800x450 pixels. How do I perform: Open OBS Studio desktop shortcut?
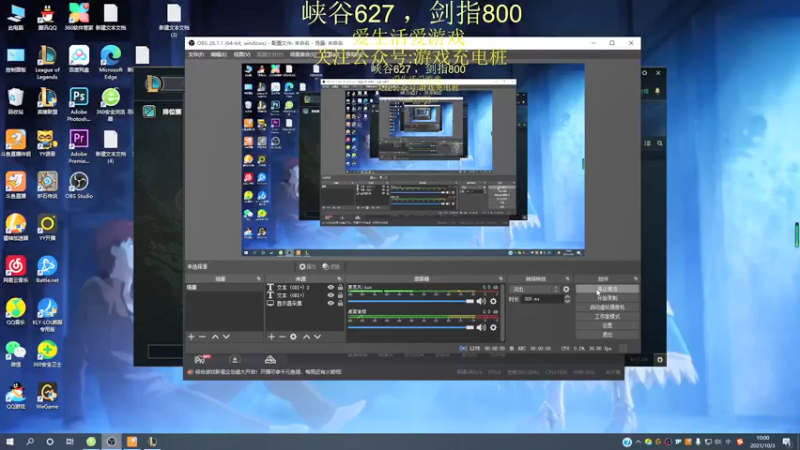coord(79,185)
